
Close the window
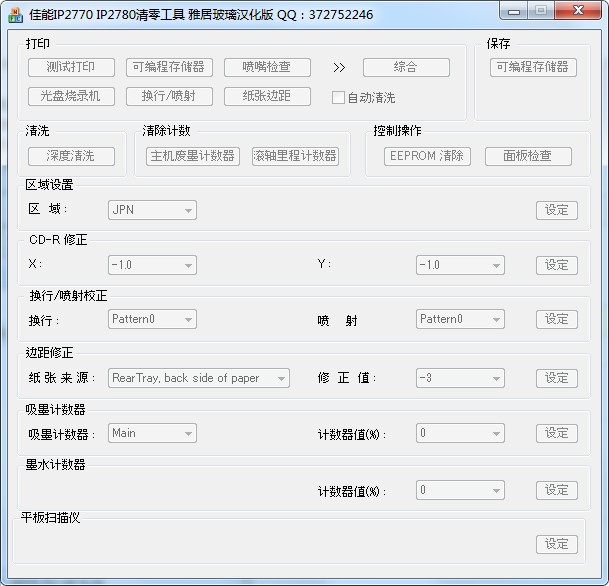click(x=578, y=10)
